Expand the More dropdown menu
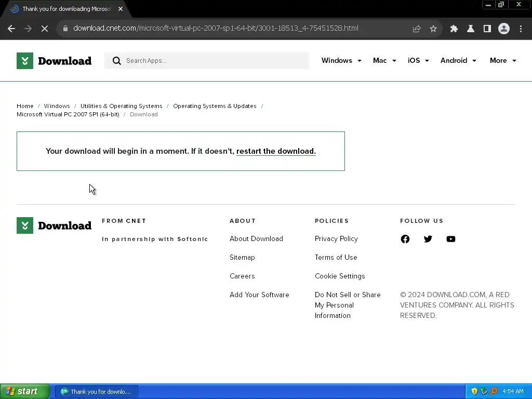The image size is (532, 399). tap(503, 60)
